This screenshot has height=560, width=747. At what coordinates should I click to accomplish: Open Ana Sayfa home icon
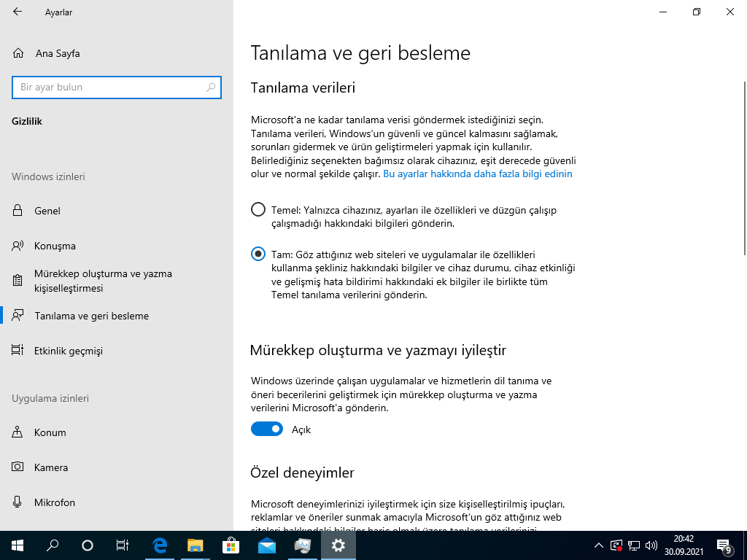point(18,53)
